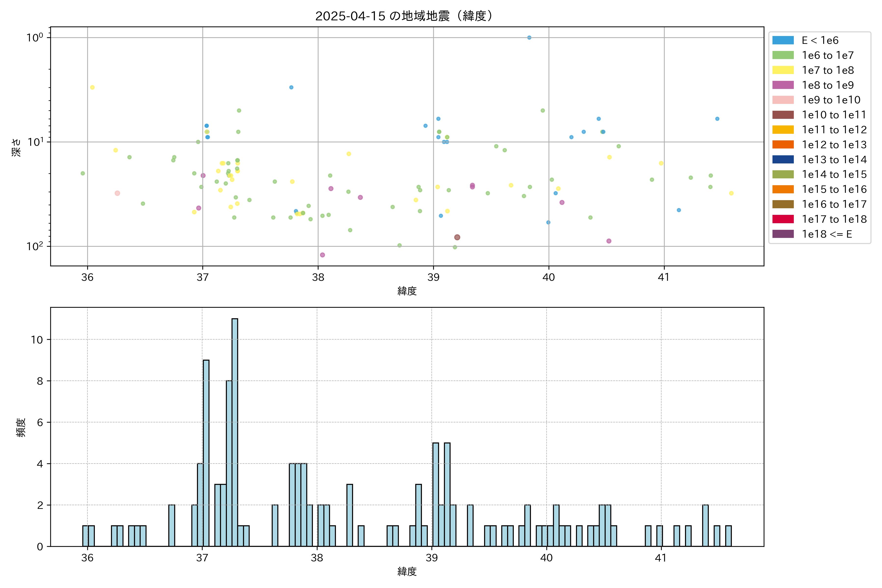This screenshot has height=588, width=882.
Task: Click the brown scatter point near latitude 39.2
Action: coord(457,237)
